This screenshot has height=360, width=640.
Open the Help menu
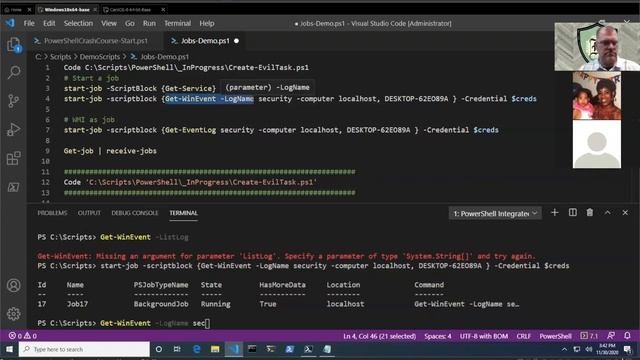coord(207,23)
